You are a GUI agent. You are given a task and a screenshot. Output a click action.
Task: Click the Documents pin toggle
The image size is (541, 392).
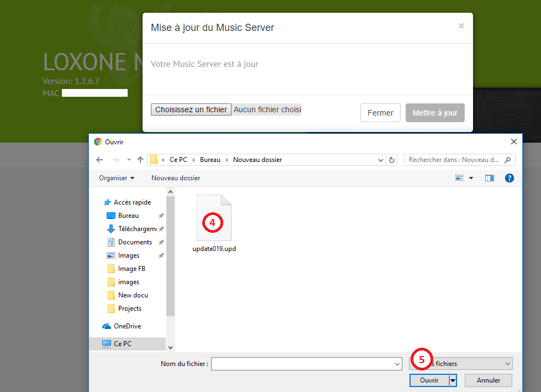tap(161, 242)
